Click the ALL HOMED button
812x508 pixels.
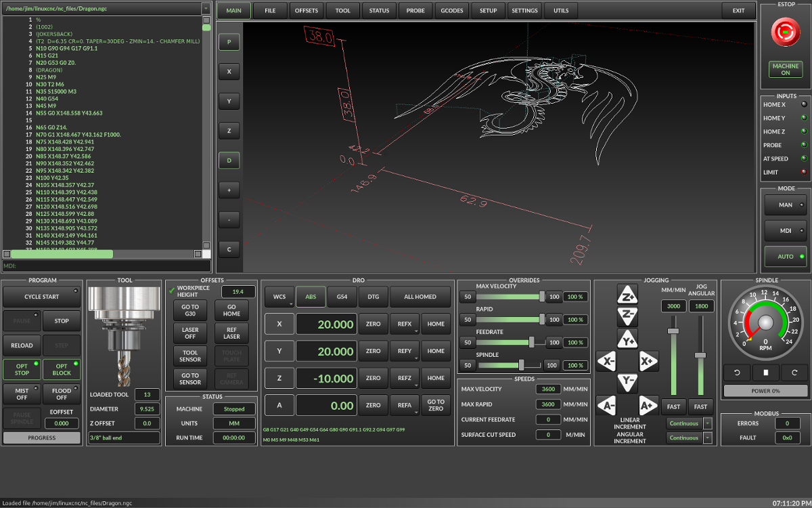click(x=420, y=297)
